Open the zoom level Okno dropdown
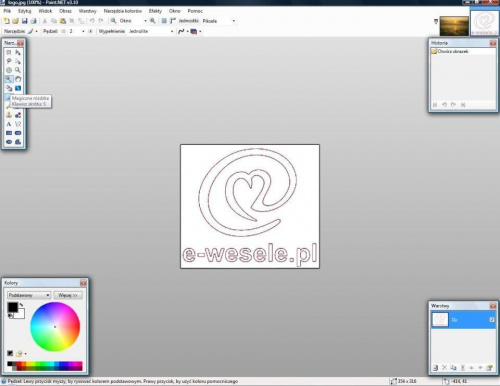500x386 pixels. (x=145, y=21)
